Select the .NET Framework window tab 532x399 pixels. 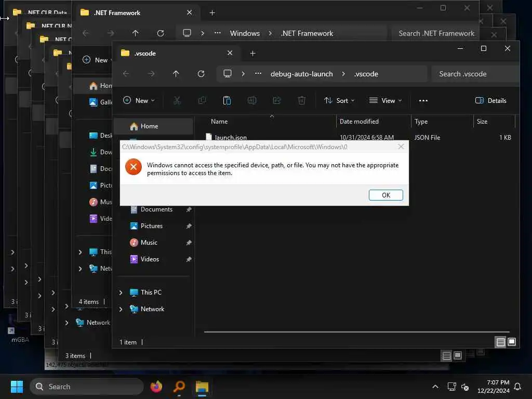point(136,13)
